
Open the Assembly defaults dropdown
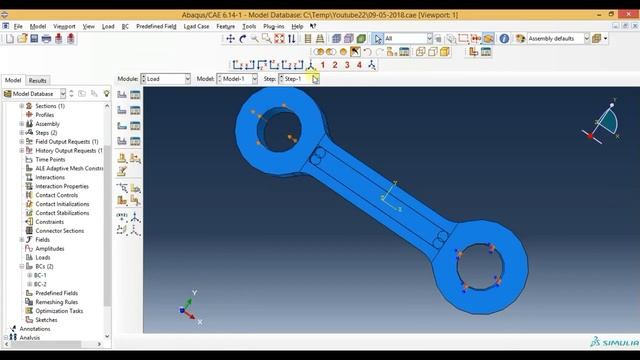coord(558,39)
